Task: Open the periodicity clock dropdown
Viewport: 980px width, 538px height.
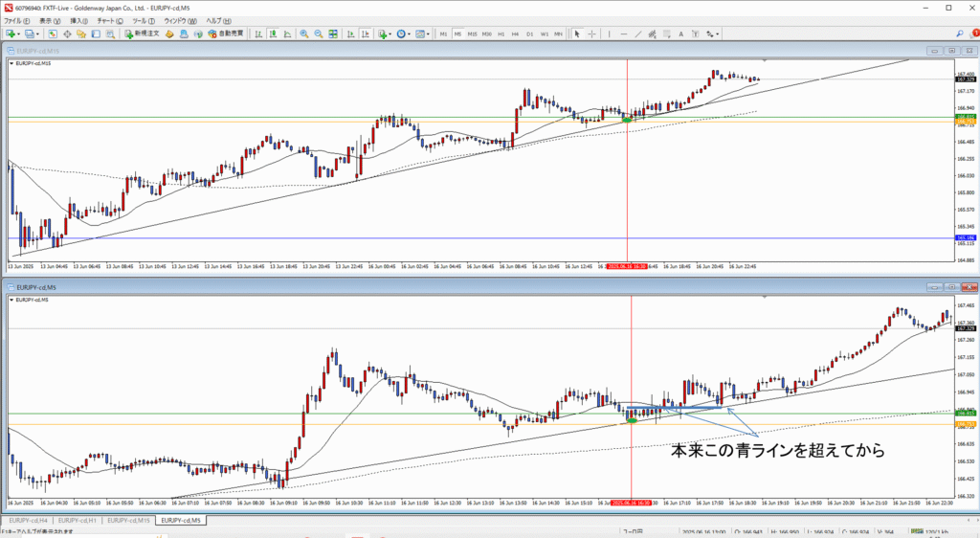Action: tap(409, 34)
